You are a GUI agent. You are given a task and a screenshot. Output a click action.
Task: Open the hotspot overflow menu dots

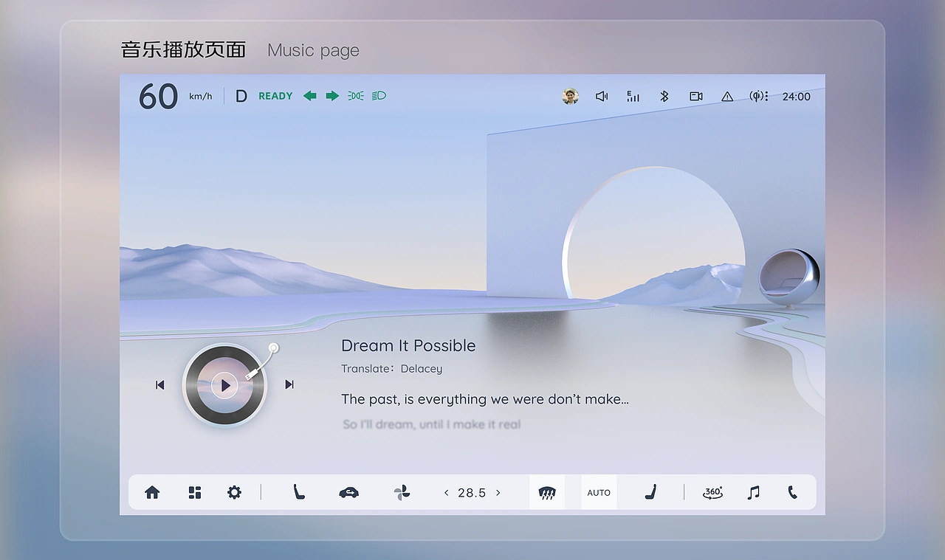point(768,96)
